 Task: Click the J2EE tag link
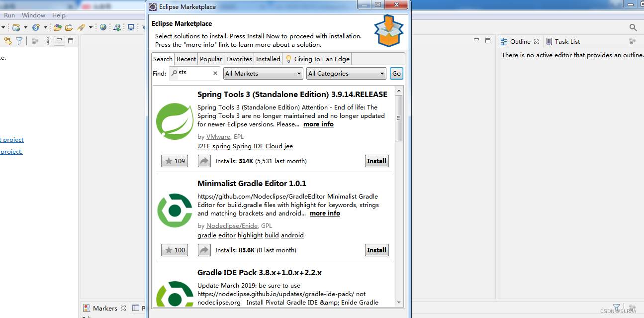click(204, 146)
